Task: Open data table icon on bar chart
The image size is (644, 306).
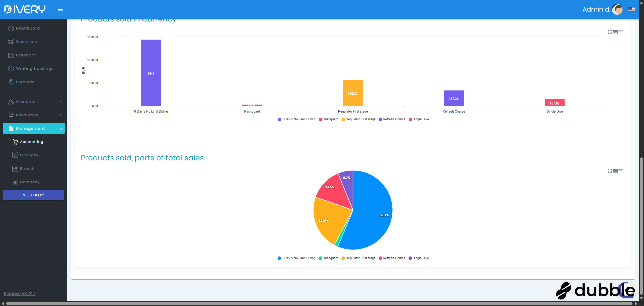Action: pos(615,32)
